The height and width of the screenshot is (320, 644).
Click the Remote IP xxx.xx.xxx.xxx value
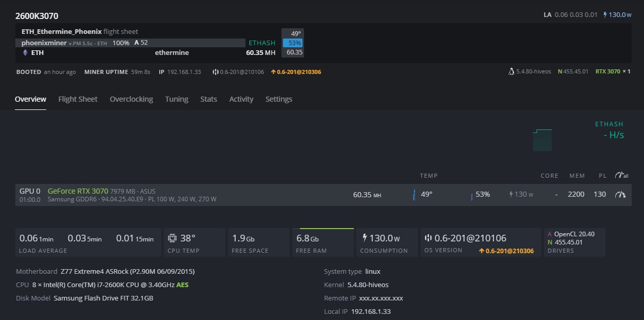(x=381, y=298)
